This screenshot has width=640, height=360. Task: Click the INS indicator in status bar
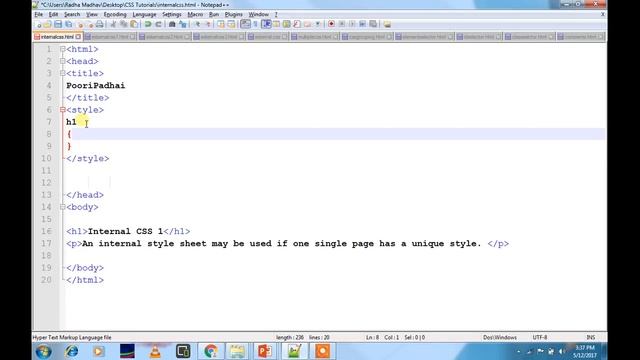(591, 338)
